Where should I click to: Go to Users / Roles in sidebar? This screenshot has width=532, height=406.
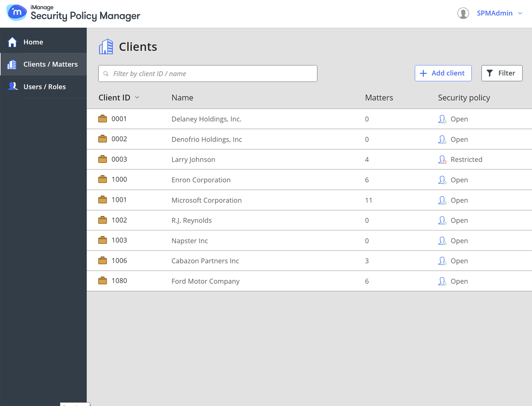pyautogui.click(x=44, y=87)
